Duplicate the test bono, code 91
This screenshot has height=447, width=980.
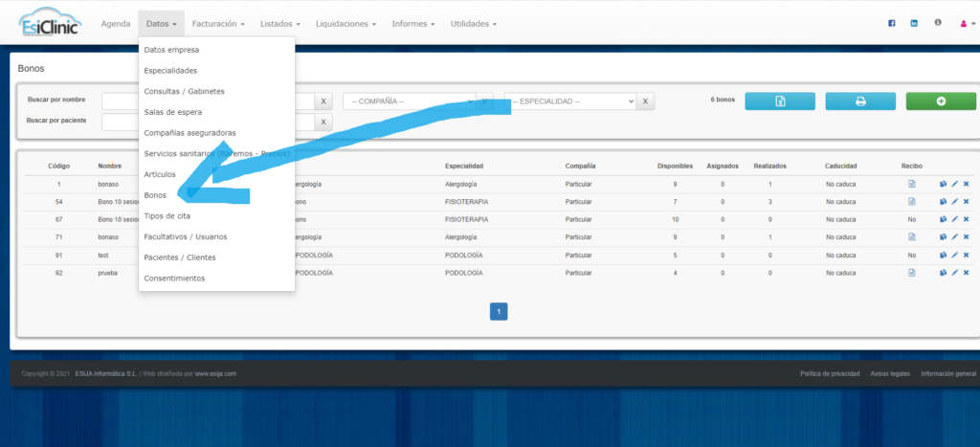[x=943, y=255]
